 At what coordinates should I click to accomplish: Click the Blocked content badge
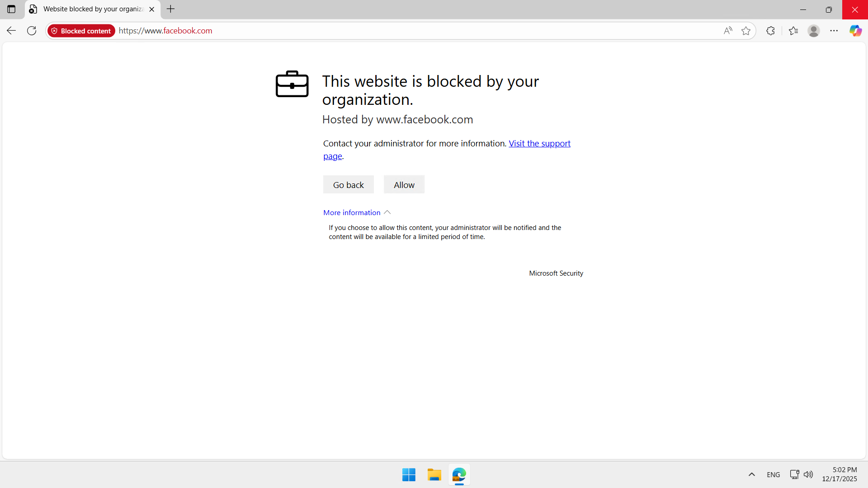81,31
